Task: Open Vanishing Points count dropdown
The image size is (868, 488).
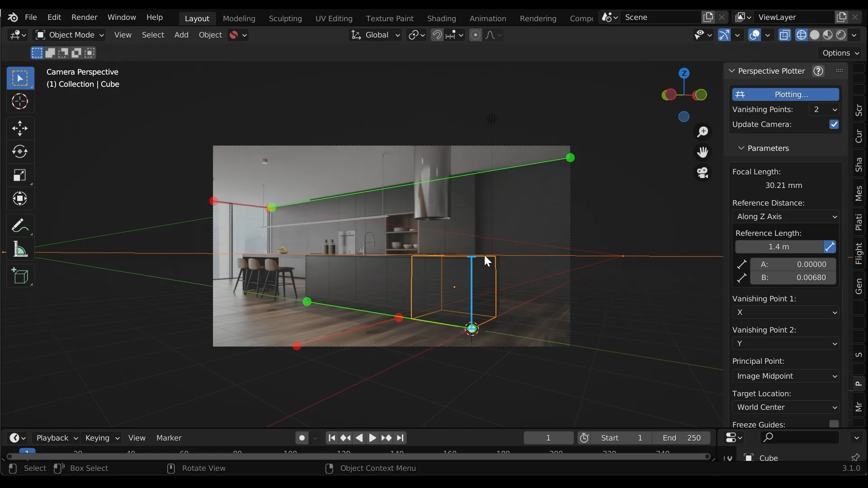Action: 826,109
